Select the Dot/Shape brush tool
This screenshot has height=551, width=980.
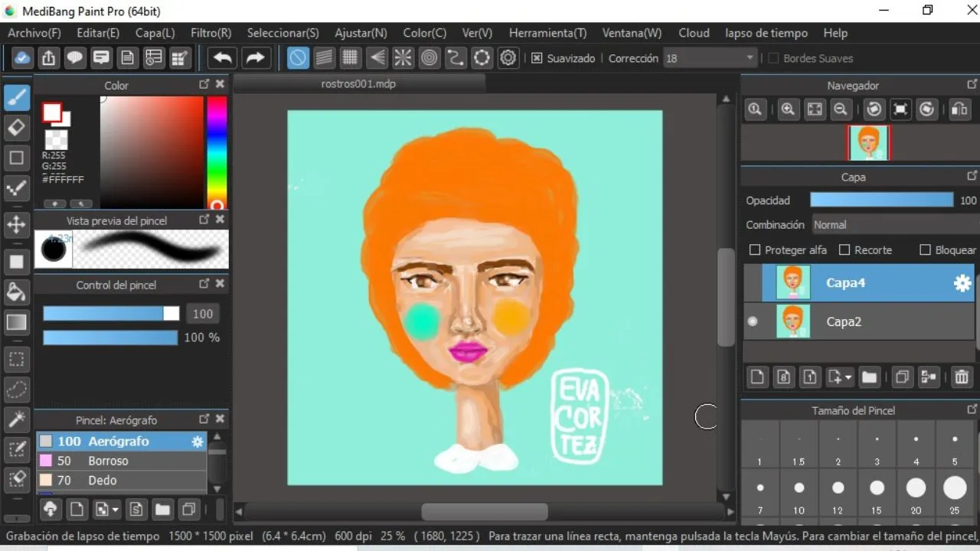point(17,188)
